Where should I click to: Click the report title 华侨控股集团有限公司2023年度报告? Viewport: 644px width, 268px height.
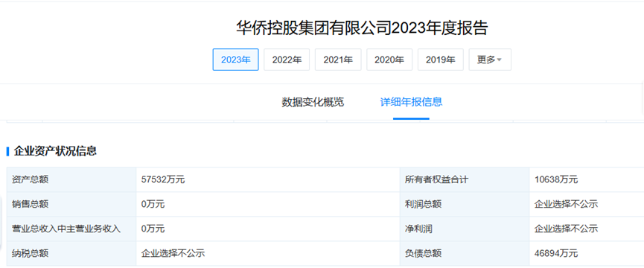(363, 28)
